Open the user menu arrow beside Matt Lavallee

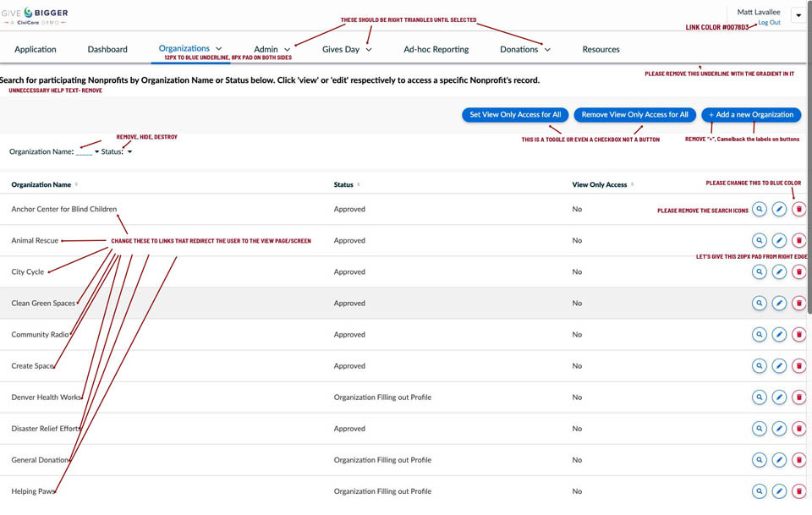point(798,15)
